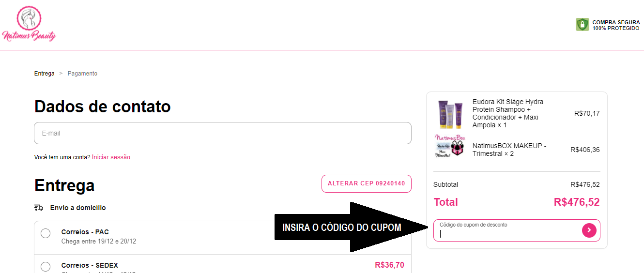Focus the E-mail input field

223,133
